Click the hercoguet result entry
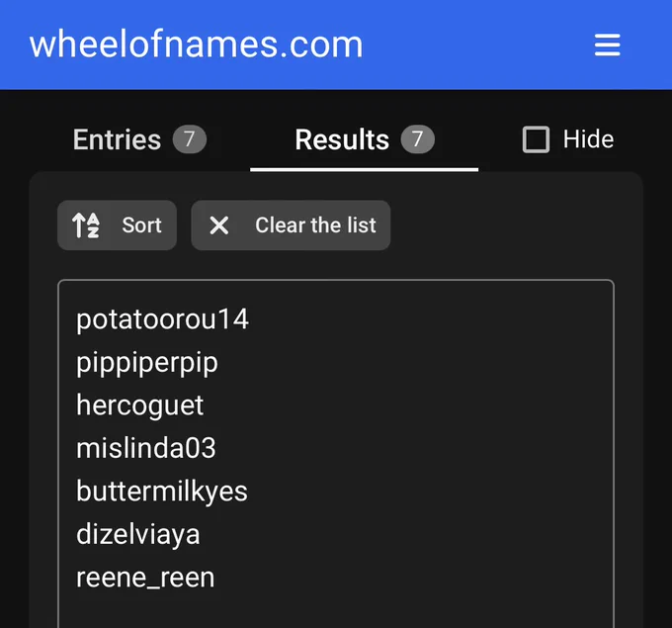672x628 pixels. pos(139,405)
